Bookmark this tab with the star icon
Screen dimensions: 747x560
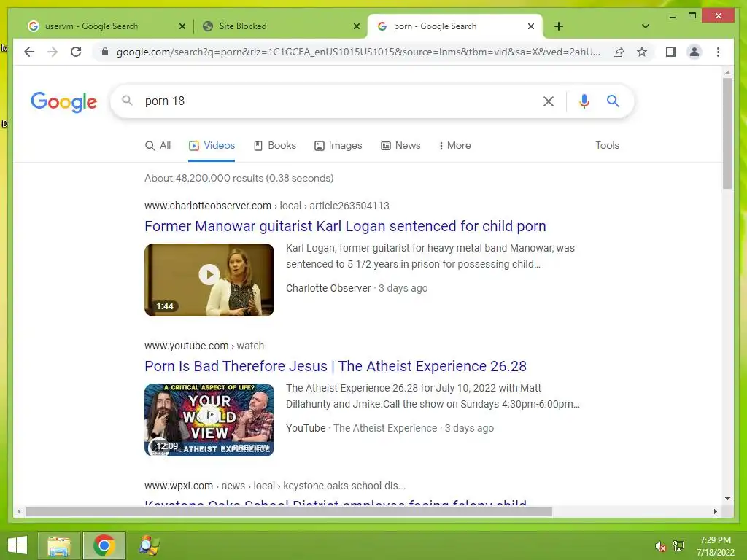pos(642,52)
